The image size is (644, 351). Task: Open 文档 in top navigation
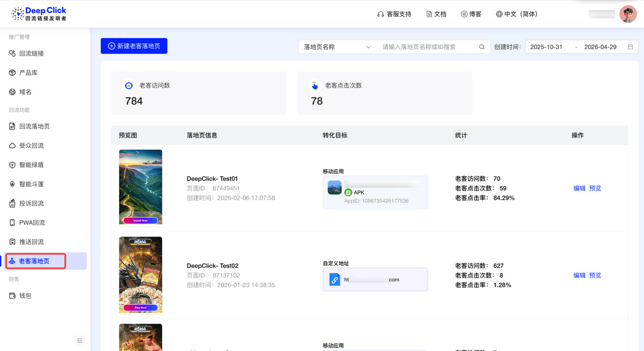436,14
